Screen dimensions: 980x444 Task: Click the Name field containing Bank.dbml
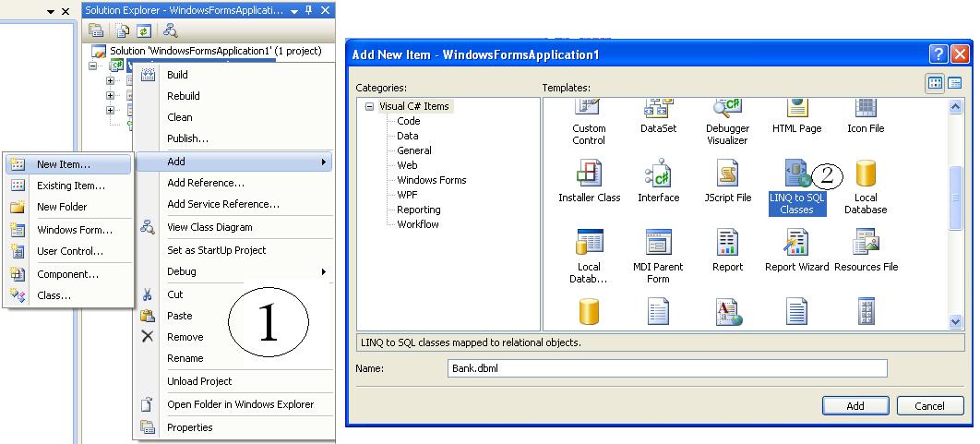(x=667, y=368)
